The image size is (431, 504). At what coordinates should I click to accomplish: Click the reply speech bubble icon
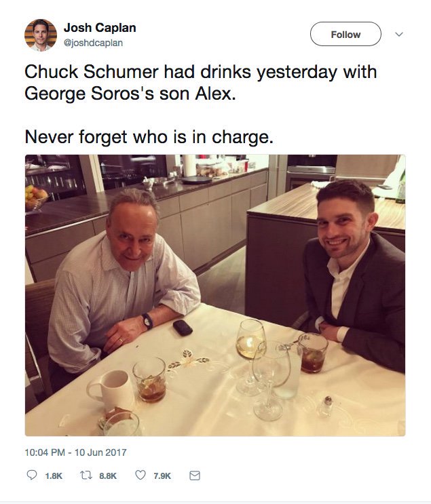coord(31,476)
